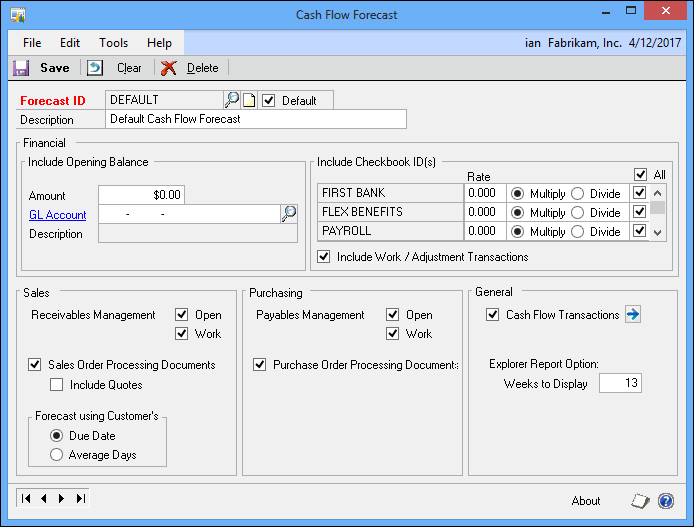This screenshot has width=694, height=527.
Task: Select the FLEX BENEFITS checkbook row
Action: (x=390, y=212)
